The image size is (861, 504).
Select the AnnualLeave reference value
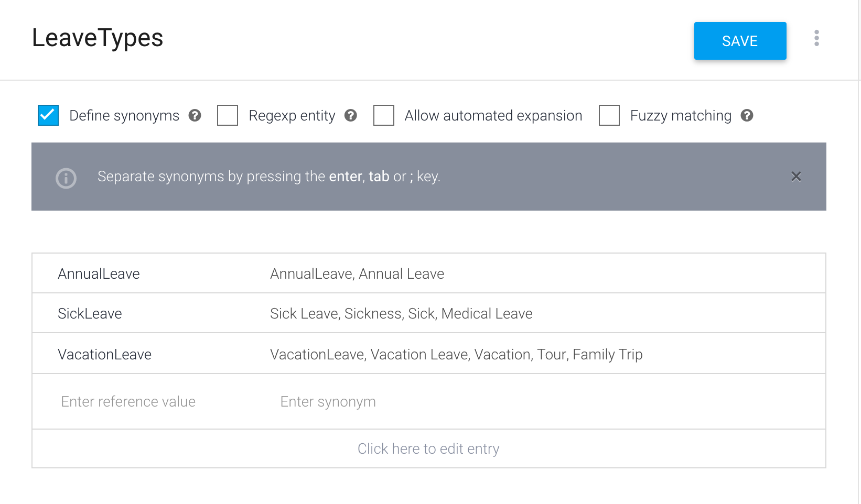coord(99,273)
